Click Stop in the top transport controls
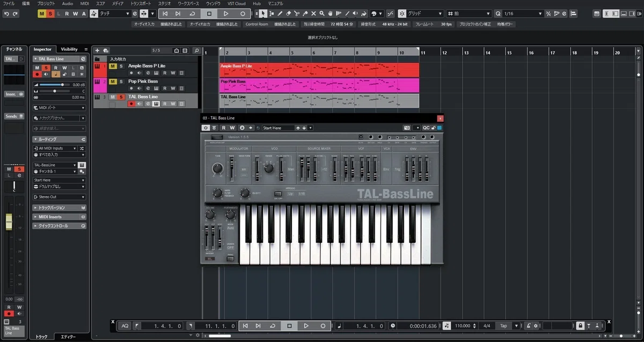The image size is (644, 342). tap(209, 13)
